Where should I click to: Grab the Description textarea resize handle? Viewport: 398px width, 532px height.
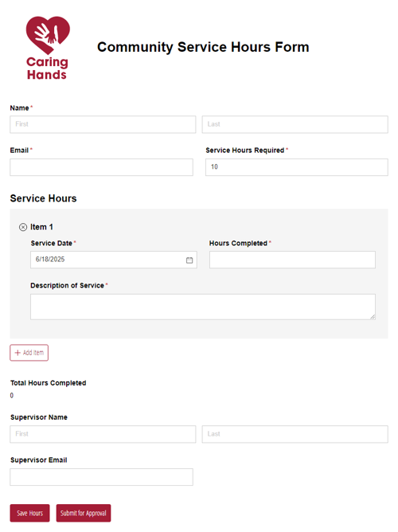point(373,316)
